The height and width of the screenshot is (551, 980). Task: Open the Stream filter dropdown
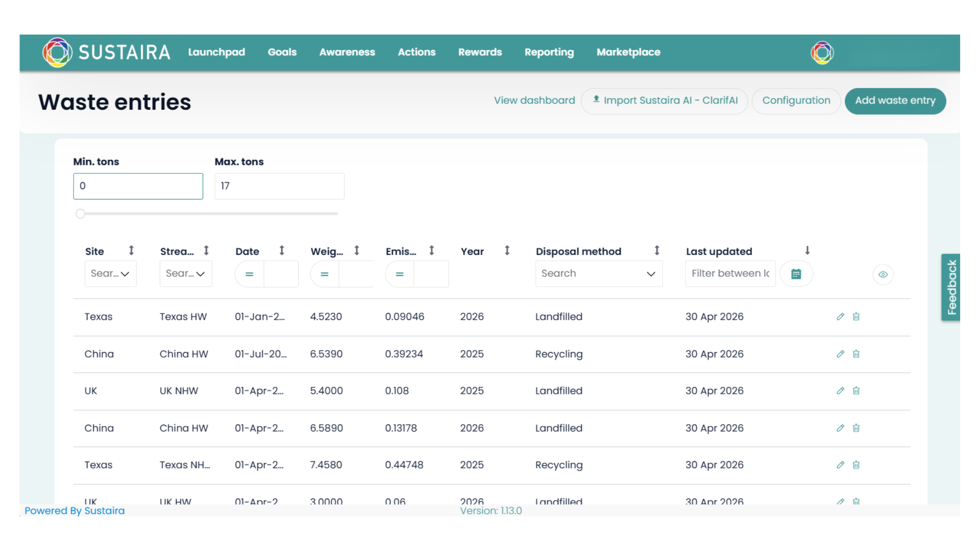[x=185, y=273]
